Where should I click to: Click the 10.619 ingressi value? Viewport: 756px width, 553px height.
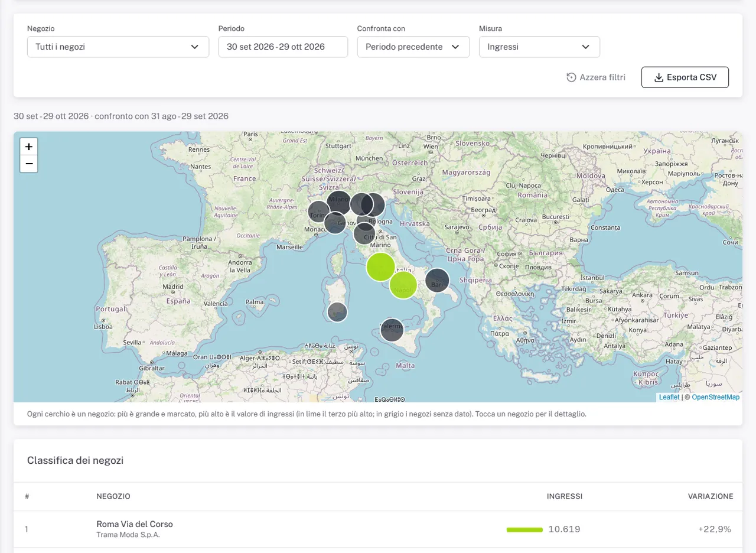(x=565, y=529)
